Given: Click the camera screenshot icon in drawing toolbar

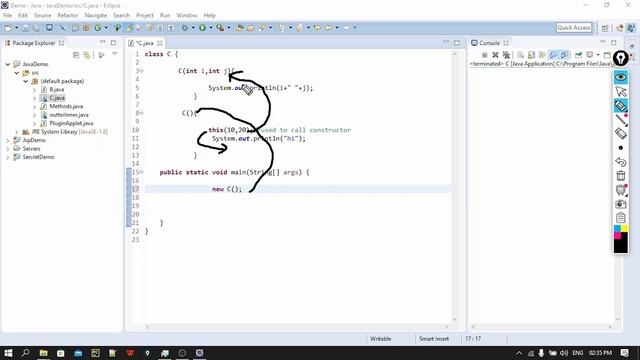Looking at the screenshot, I should pos(621,204).
